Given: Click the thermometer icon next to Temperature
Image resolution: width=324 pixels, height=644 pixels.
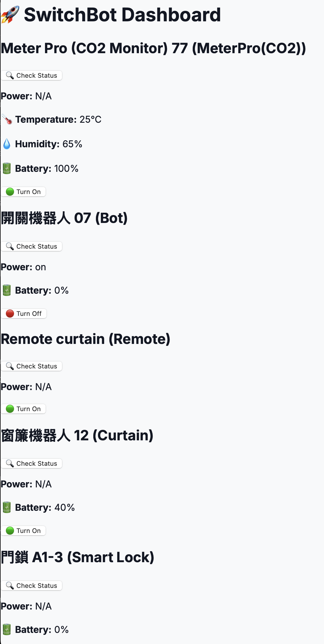Looking at the screenshot, I should pyautogui.click(x=7, y=120).
